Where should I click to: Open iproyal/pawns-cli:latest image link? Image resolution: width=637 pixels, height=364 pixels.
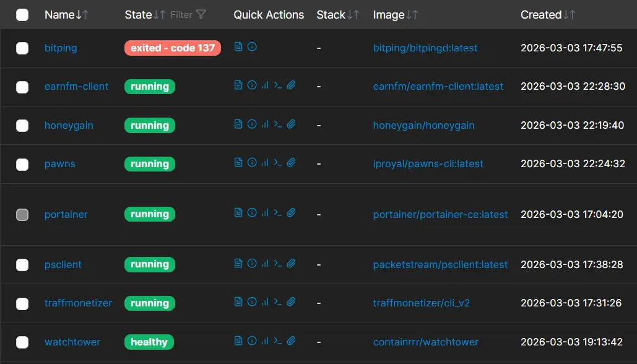pyautogui.click(x=428, y=164)
